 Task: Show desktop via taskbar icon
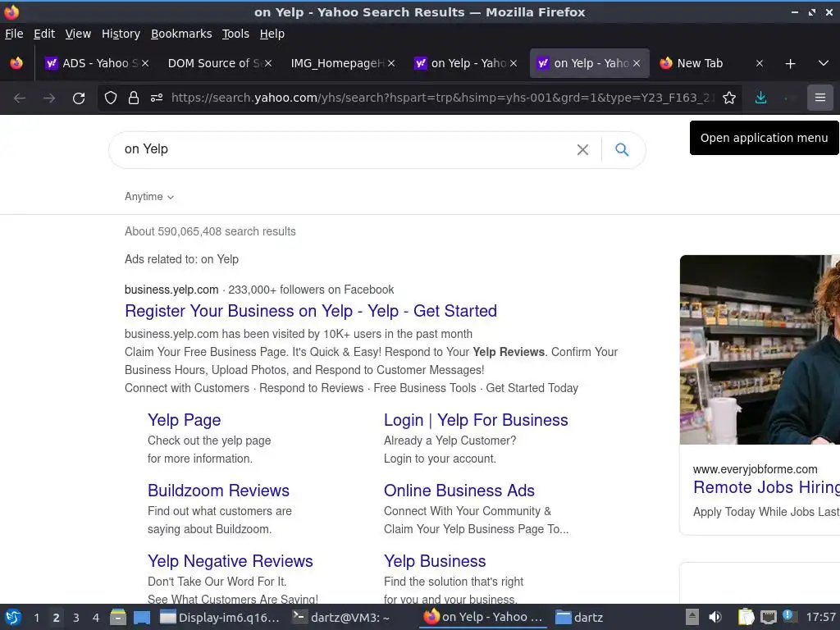click(x=141, y=617)
